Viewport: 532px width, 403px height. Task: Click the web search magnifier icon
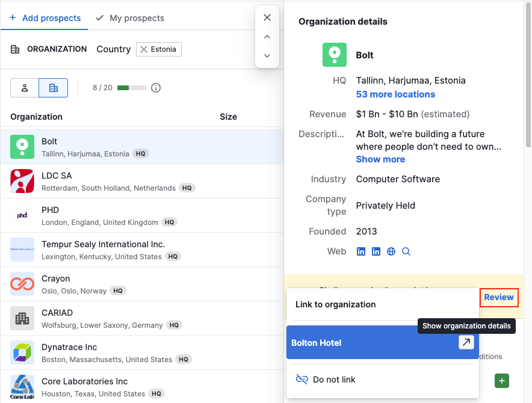tap(406, 251)
